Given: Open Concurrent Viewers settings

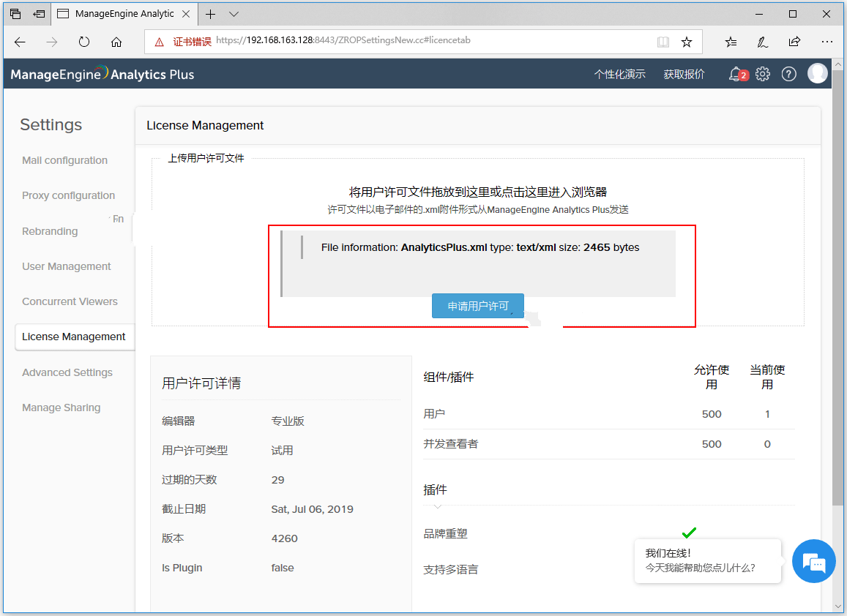Looking at the screenshot, I should pyautogui.click(x=70, y=301).
